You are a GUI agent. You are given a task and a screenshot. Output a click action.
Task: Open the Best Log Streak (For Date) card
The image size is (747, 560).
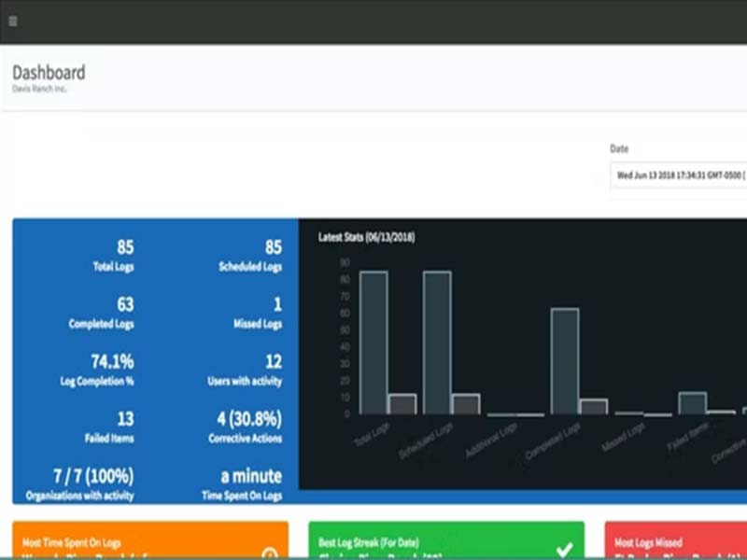(446, 540)
